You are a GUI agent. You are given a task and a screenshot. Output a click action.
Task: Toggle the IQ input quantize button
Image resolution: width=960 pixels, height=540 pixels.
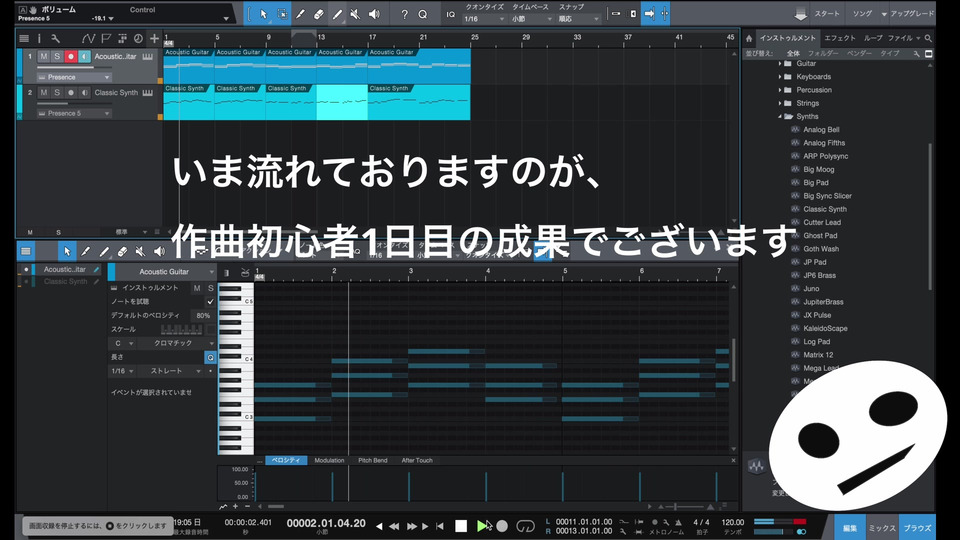point(451,15)
